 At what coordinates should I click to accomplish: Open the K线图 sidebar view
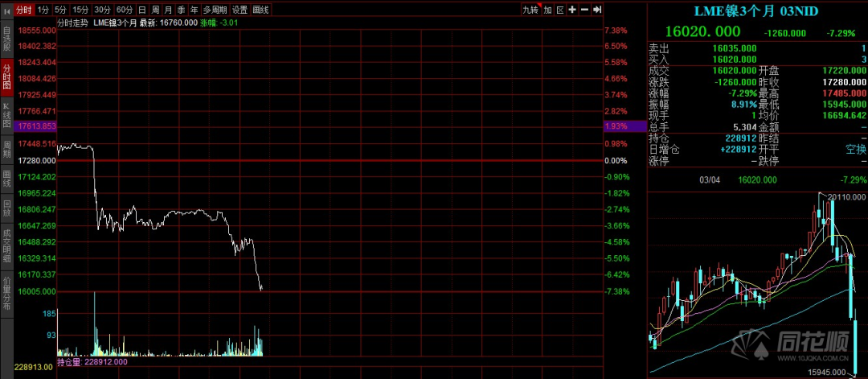click(x=6, y=115)
